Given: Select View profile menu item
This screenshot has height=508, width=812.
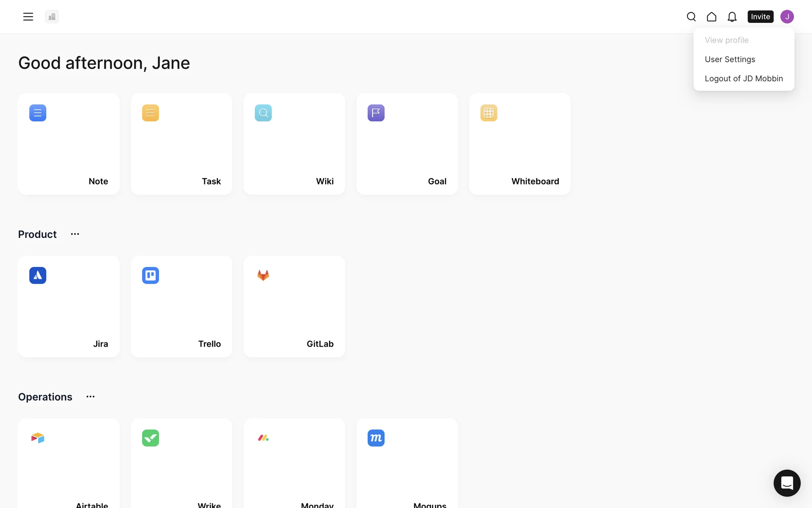Looking at the screenshot, I should (726, 40).
